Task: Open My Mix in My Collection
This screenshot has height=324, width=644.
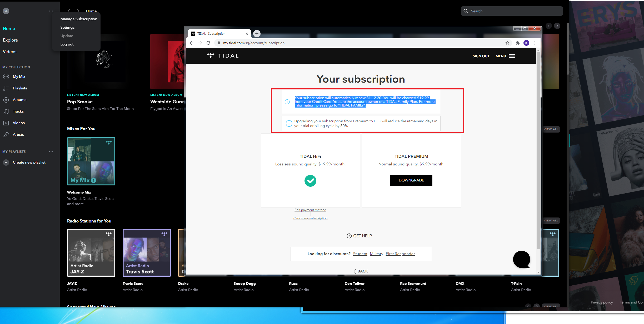Action: [x=19, y=77]
